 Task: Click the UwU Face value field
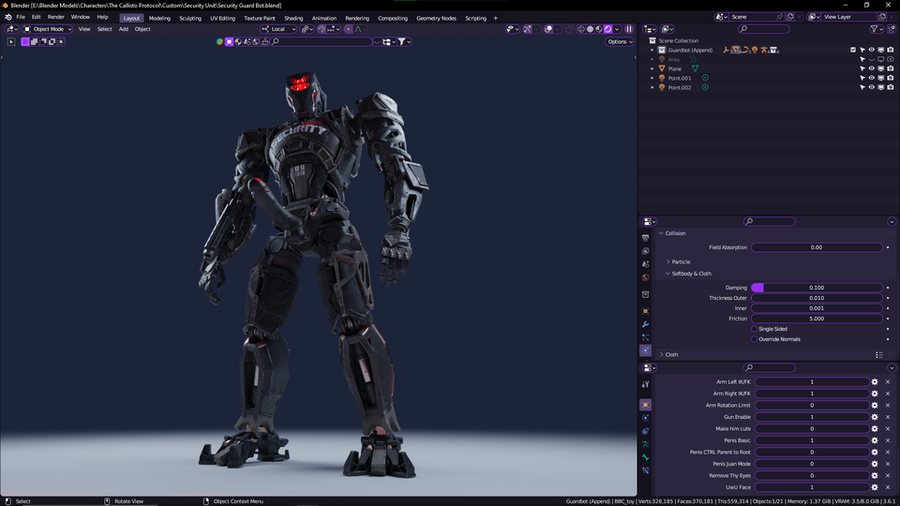[x=812, y=487]
